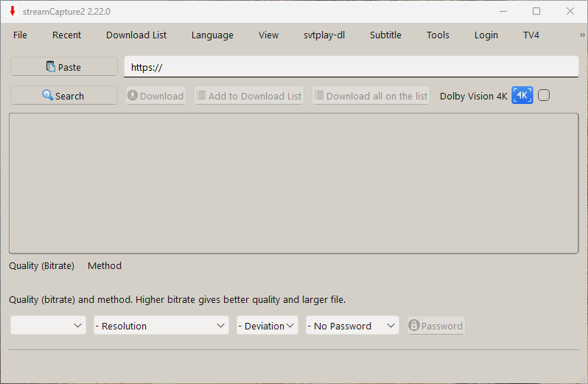Click the Quality (Bitrate) label

pyautogui.click(x=41, y=265)
